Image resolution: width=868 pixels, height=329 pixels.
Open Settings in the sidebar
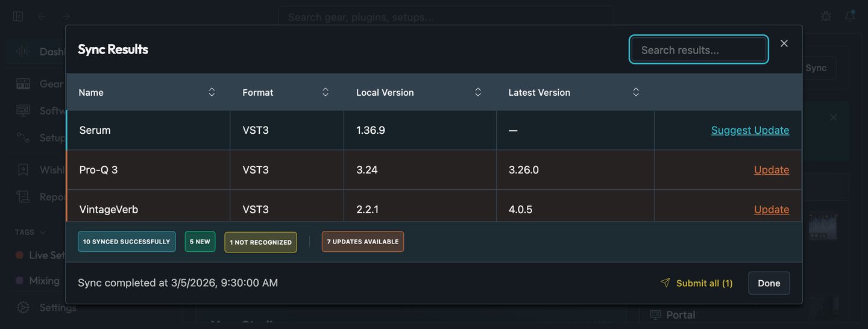pyautogui.click(x=46, y=307)
